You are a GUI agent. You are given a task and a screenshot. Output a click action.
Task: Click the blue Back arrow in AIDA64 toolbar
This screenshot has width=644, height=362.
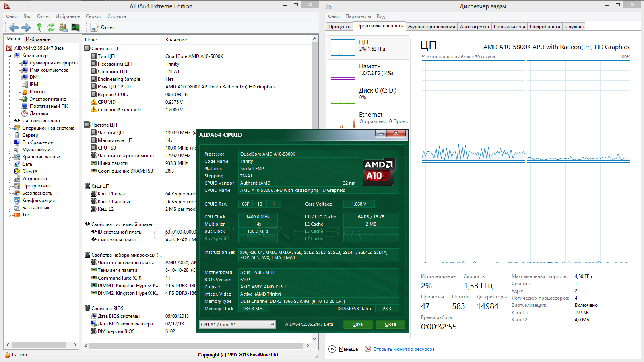pyautogui.click(x=14, y=27)
